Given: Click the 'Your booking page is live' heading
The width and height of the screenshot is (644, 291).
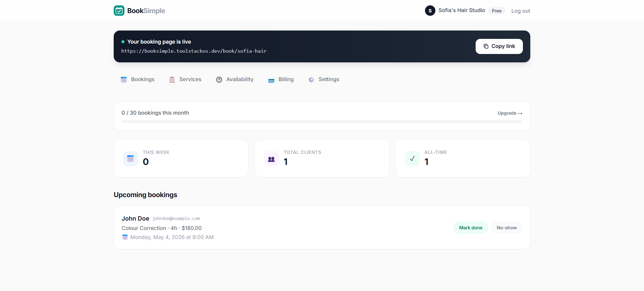Looking at the screenshot, I should point(159,42).
